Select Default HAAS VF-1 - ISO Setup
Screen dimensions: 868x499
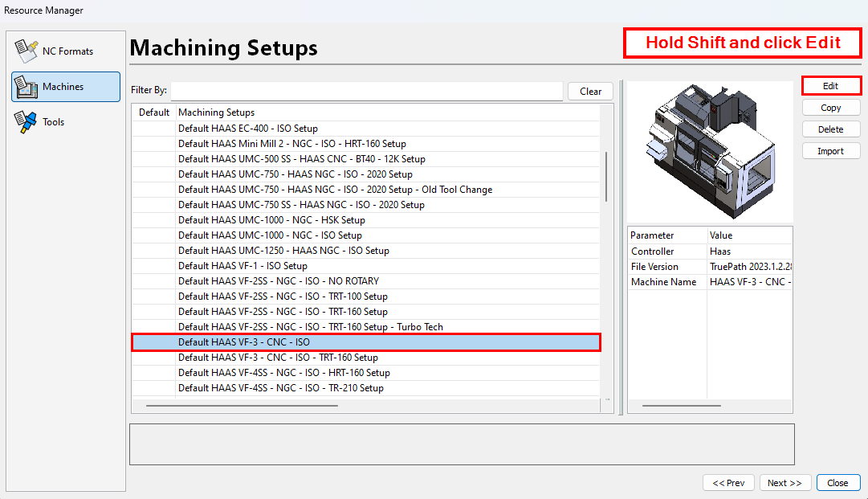pos(366,266)
